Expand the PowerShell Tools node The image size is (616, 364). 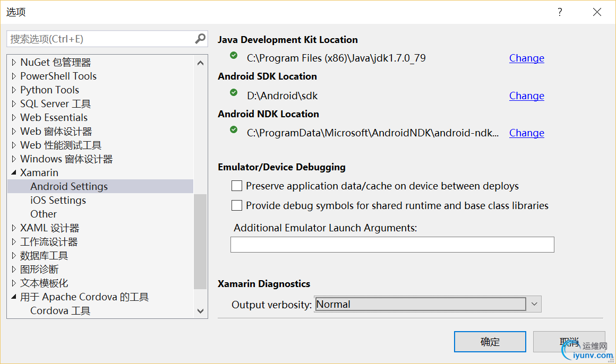point(14,76)
